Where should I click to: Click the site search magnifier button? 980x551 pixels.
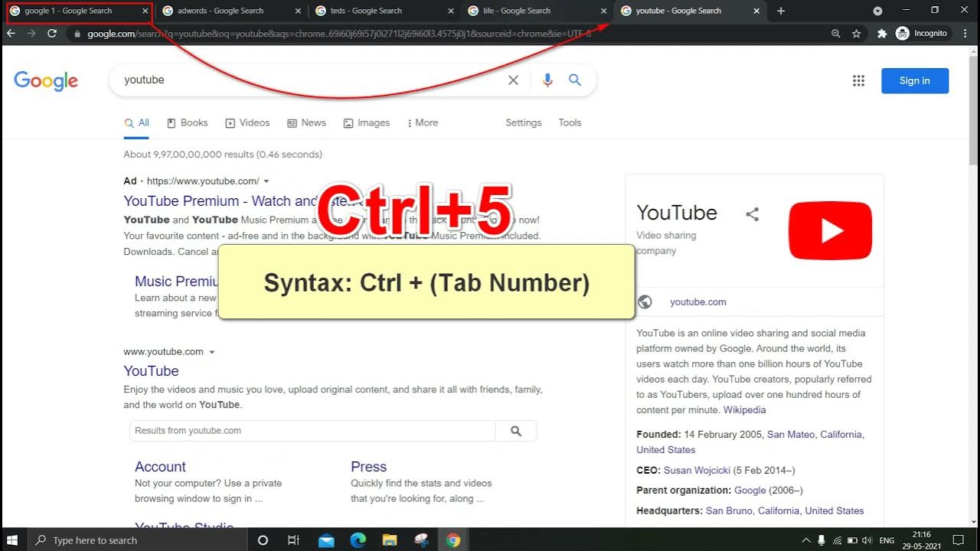pos(516,431)
